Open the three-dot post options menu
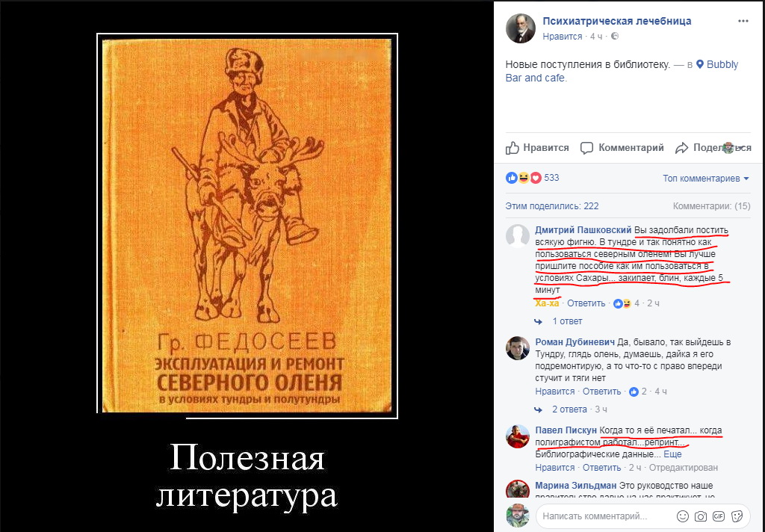 [x=743, y=21]
